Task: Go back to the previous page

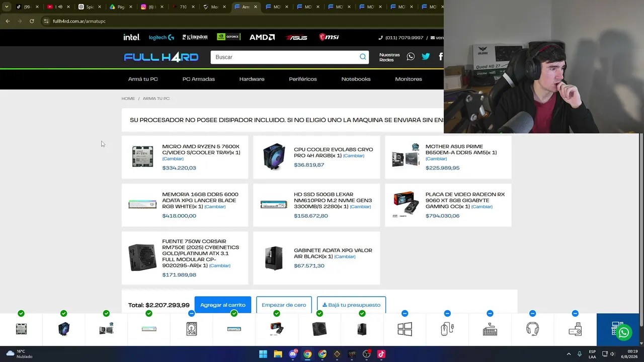Action: pyautogui.click(x=8, y=21)
